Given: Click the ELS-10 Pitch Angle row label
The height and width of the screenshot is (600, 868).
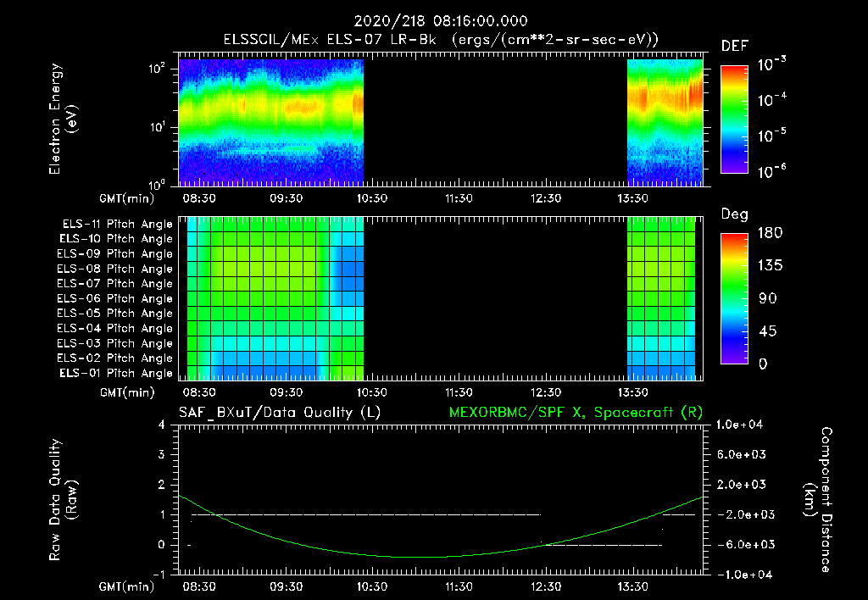Looking at the screenshot, I should 116,239.
